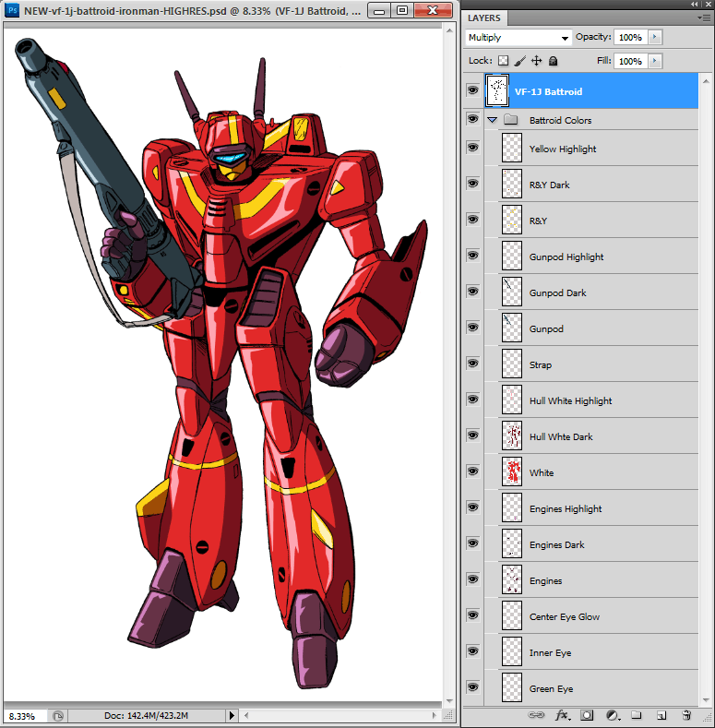
Task: Open the Multiply blend mode dropdown
Action: 518,38
